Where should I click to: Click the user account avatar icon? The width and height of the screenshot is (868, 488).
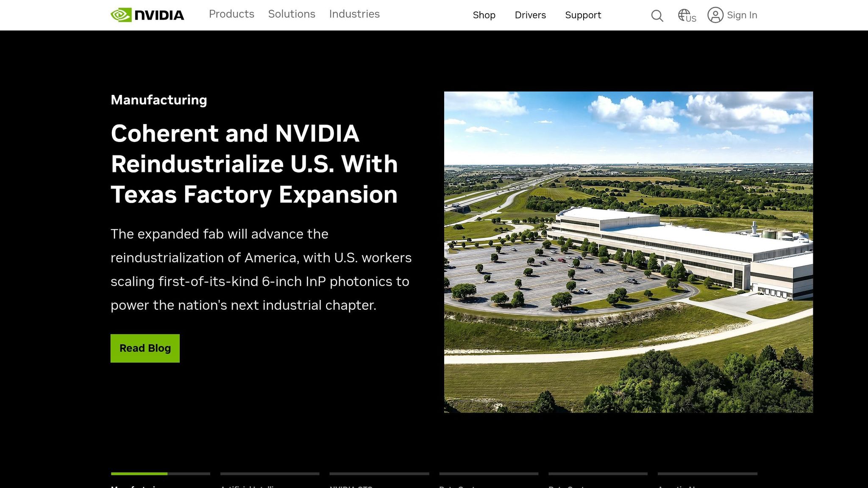(715, 15)
